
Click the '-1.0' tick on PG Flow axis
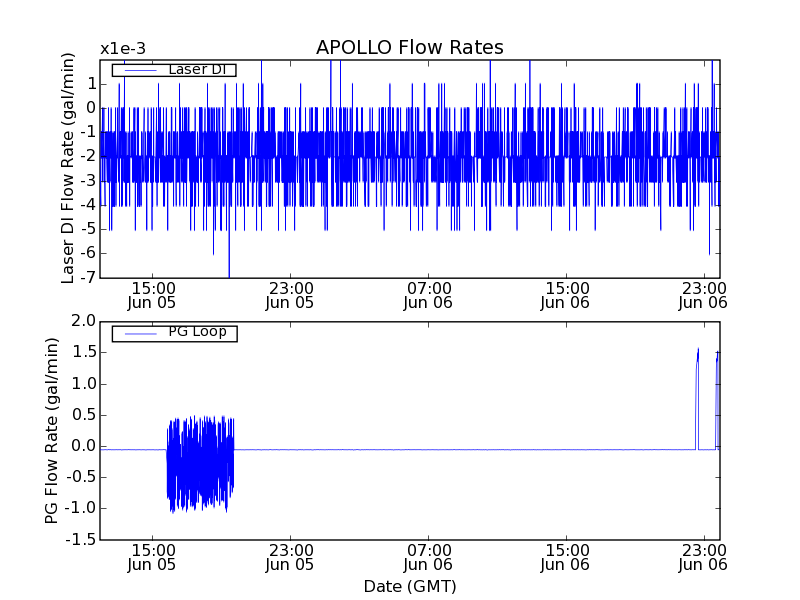tap(80, 508)
